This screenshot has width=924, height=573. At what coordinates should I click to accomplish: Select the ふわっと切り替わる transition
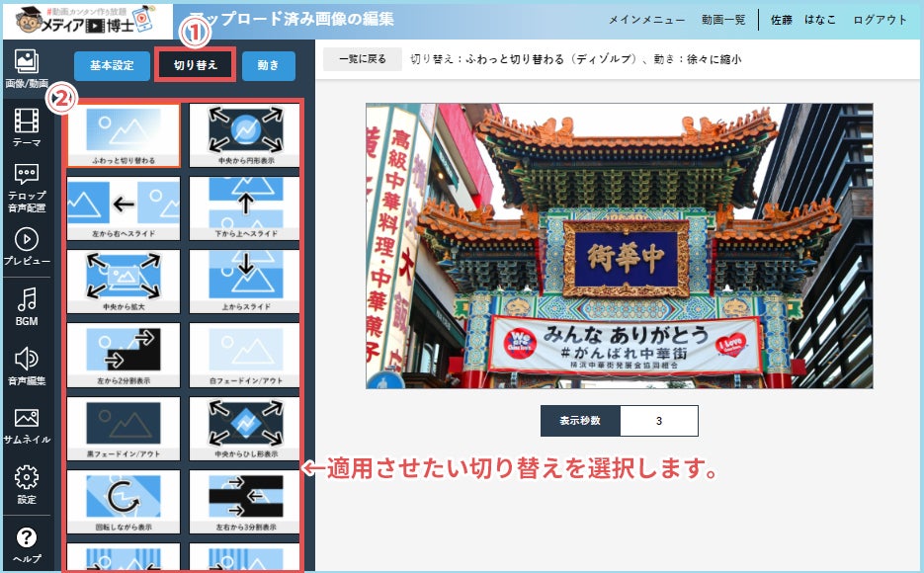click(x=122, y=135)
